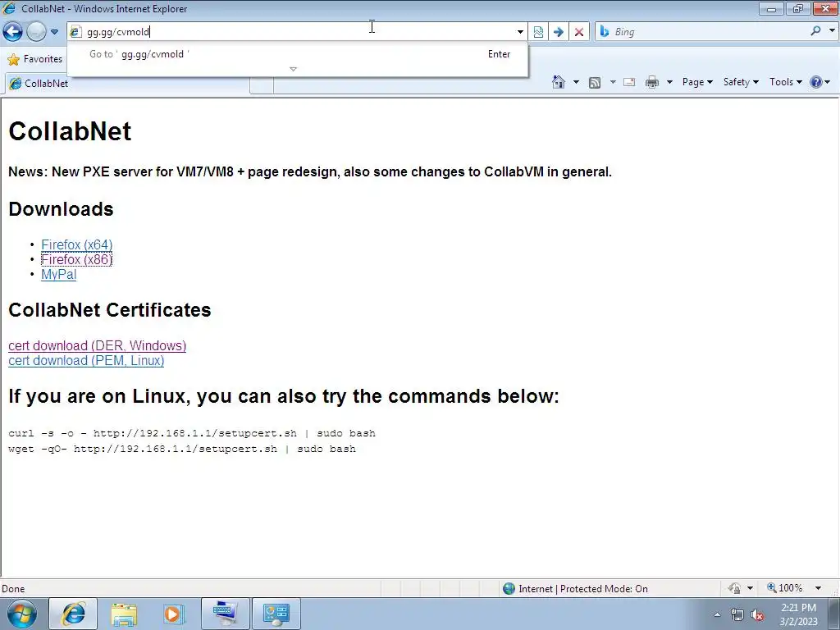Click the wget setupcert.sh command line
The height and width of the screenshot is (630, 840).
[x=182, y=449]
